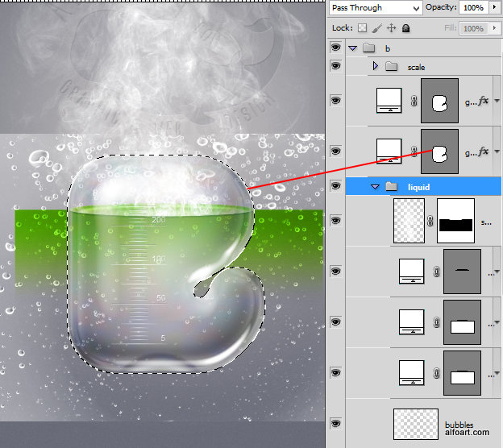Select the bubbles layer name
Viewport: 503px width, 448px height.
pos(459,425)
